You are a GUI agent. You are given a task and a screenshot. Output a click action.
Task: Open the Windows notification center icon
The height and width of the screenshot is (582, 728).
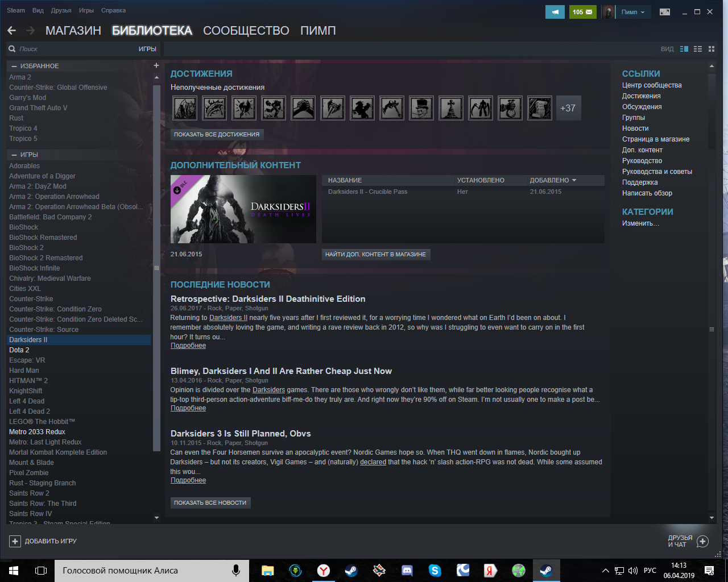click(x=709, y=570)
